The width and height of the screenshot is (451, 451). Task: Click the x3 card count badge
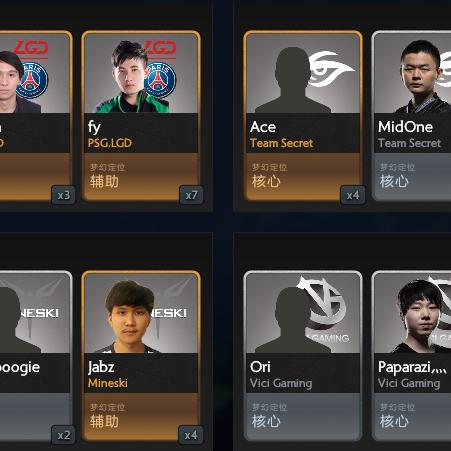coord(64,195)
